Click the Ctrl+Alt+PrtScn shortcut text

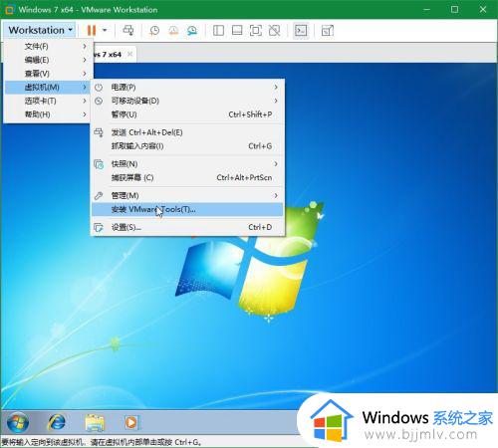click(244, 177)
